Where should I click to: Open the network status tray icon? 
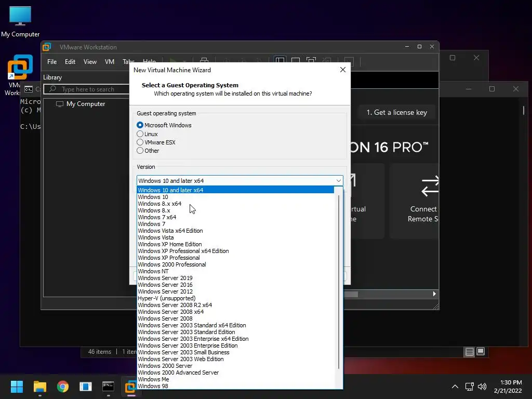(x=470, y=387)
